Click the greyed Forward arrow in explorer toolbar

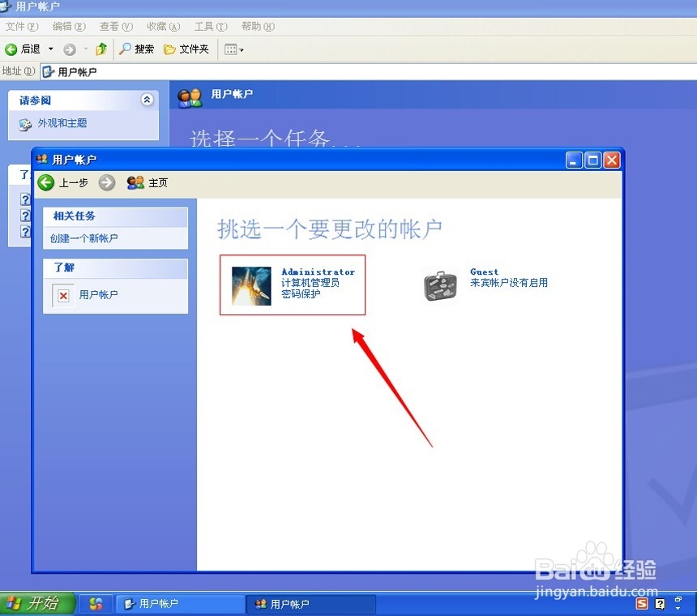(x=70, y=49)
